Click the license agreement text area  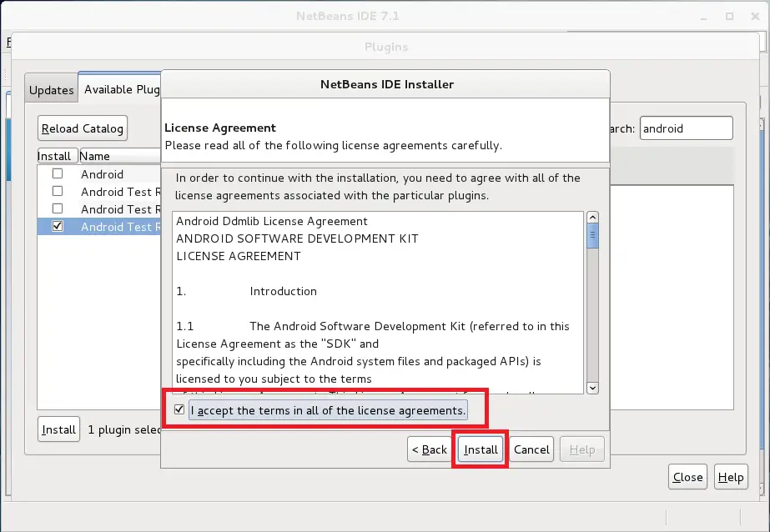(x=378, y=303)
